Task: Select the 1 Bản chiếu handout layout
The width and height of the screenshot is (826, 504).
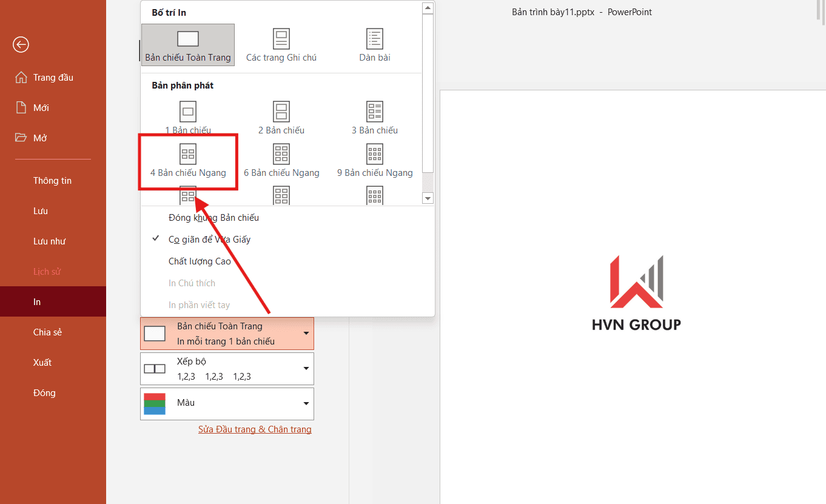Action: coord(187,117)
